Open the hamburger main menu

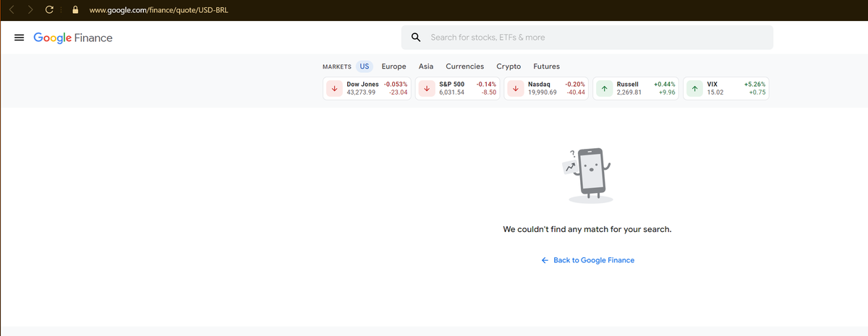pyautogui.click(x=20, y=38)
